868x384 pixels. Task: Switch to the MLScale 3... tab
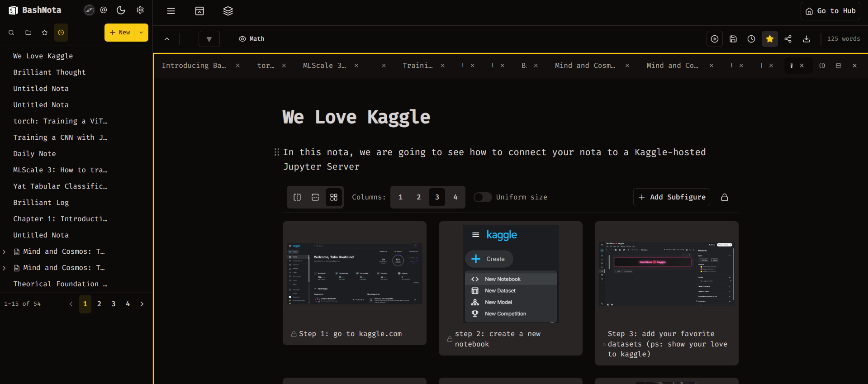pos(324,66)
